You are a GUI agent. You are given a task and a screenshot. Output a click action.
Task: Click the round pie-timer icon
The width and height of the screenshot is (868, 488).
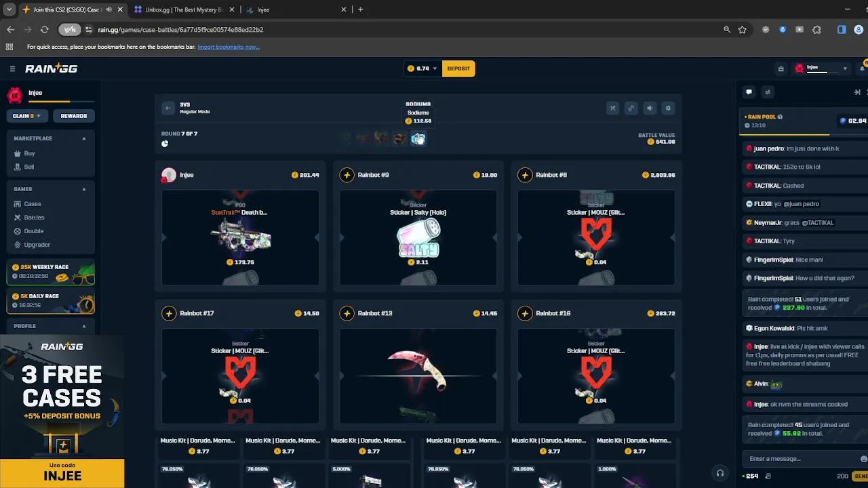coord(165,144)
